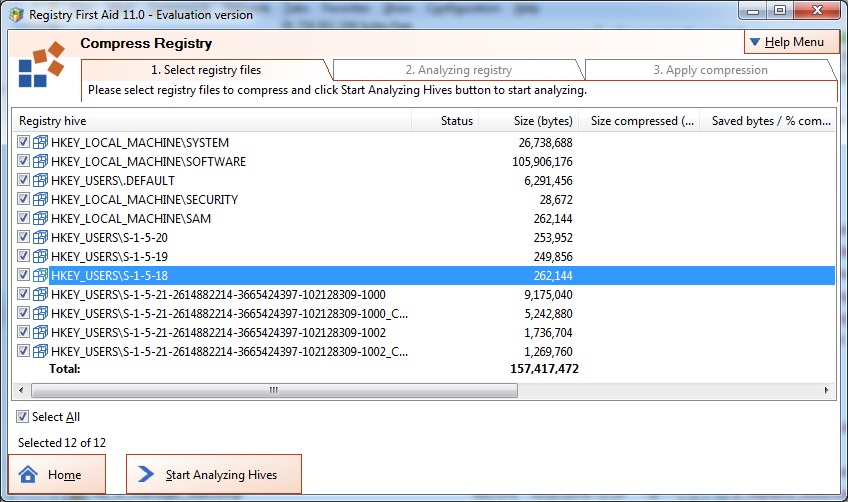
Task: Click the hive icon beside HKEY_USERS\S-1-5-20
Action: tap(40, 237)
